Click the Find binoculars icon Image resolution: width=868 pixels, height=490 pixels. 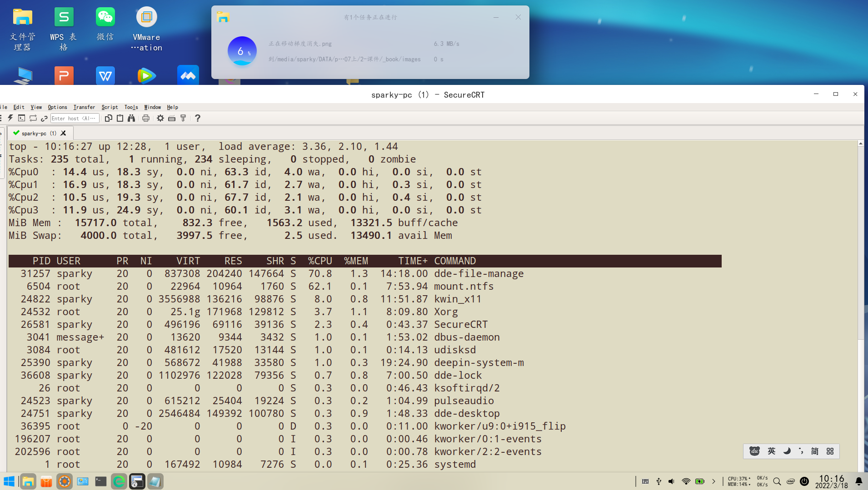coord(131,118)
